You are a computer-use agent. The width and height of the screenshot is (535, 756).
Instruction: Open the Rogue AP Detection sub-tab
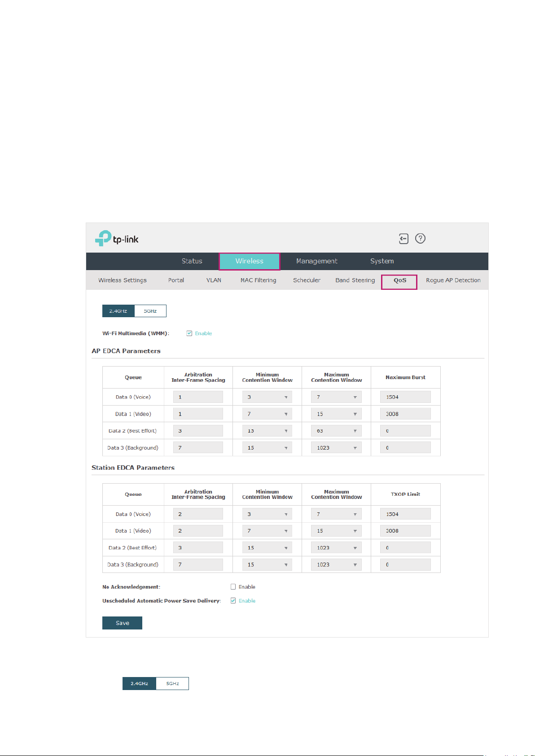tap(453, 280)
